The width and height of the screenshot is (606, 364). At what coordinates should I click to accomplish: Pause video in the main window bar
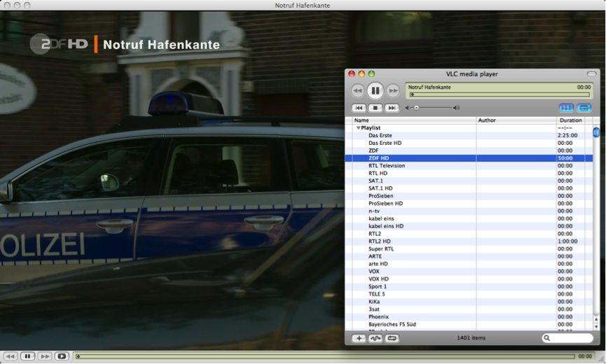pyautogui.click(x=27, y=356)
